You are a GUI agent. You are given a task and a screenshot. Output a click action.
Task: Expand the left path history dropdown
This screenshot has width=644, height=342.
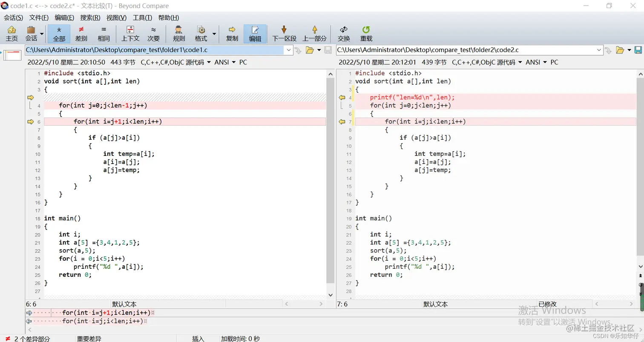point(288,50)
